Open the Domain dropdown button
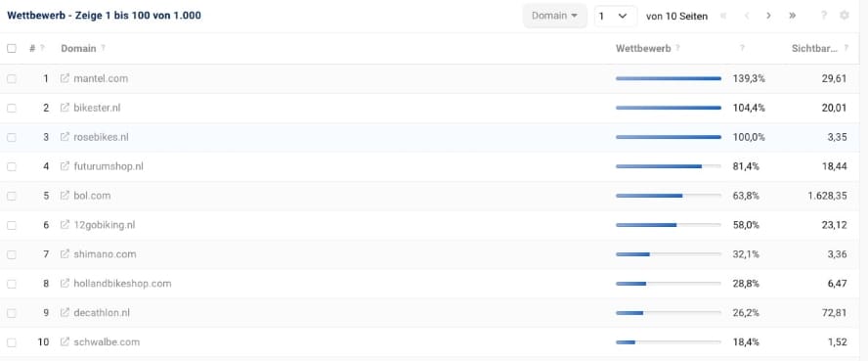The width and height of the screenshot is (868, 361). coord(554,16)
